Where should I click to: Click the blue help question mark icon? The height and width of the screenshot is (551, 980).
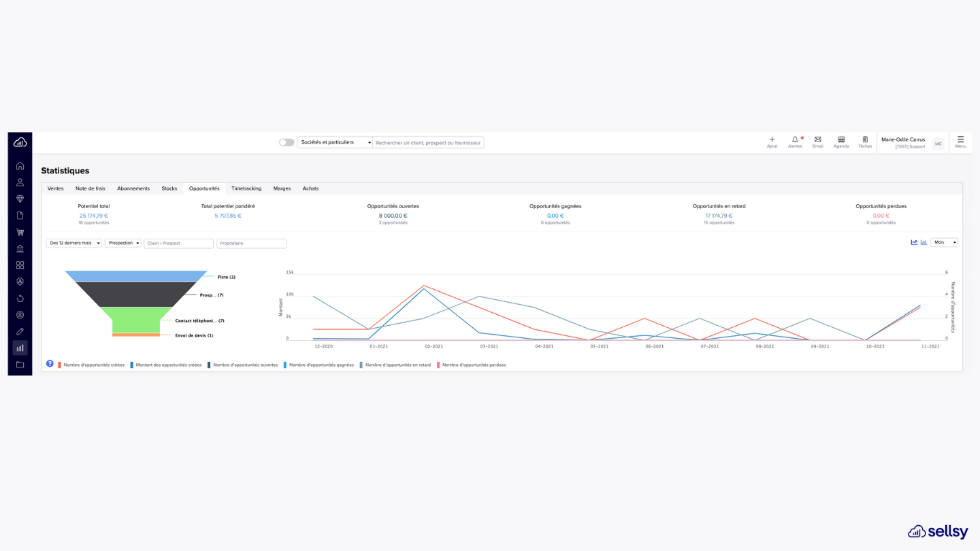click(50, 364)
